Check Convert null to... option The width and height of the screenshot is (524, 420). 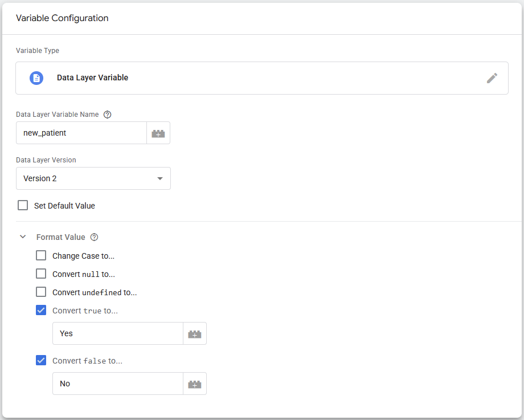[41, 274]
